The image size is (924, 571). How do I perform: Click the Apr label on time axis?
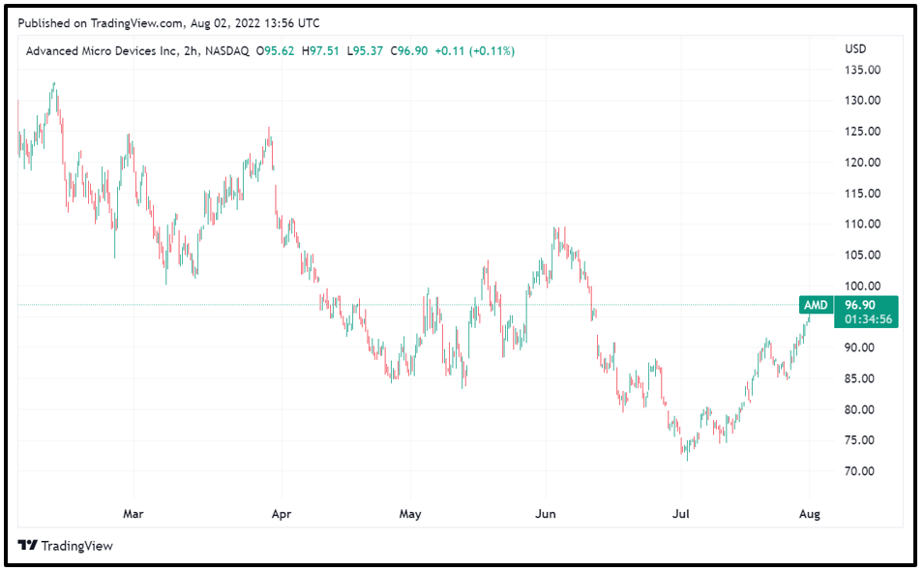pyautogui.click(x=282, y=514)
